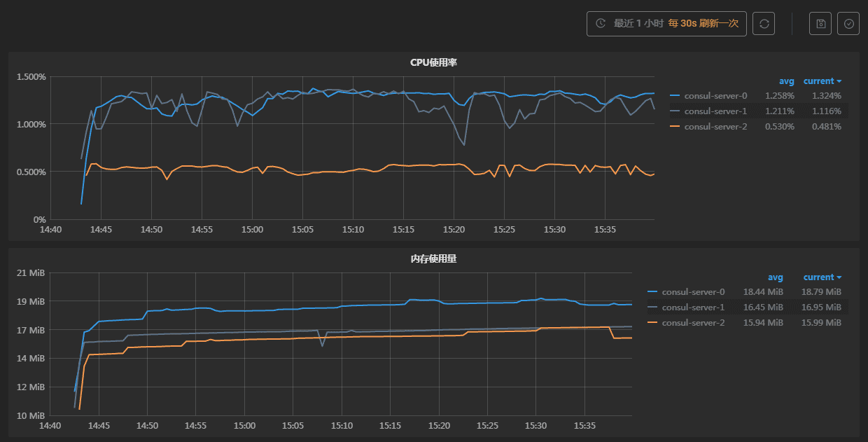Toggle consul-server-1 series in CPU legend
868x442 pixels.
pos(715,111)
